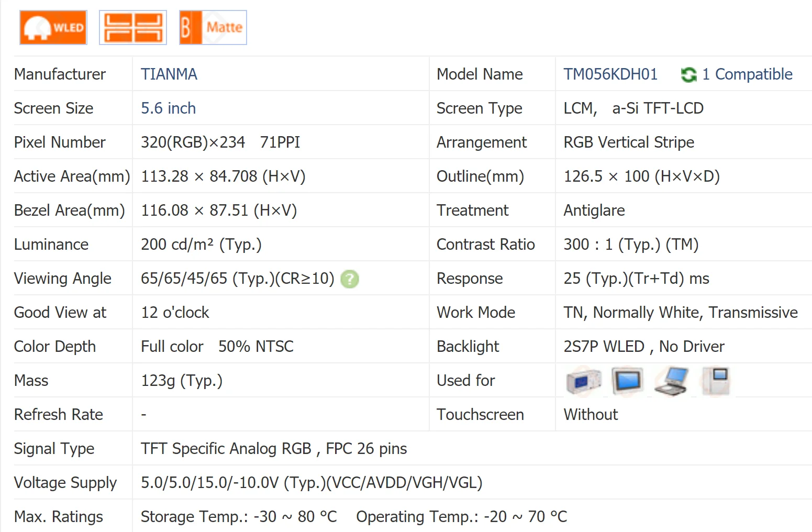812x532 pixels.
Task: Open the TM056KDH01 model link
Action: pyautogui.click(x=610, y=74)
